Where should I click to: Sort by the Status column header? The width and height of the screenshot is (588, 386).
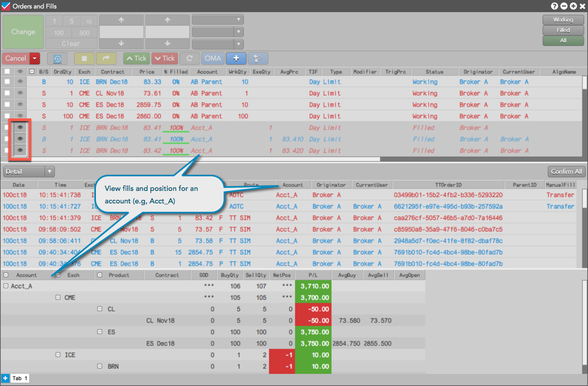click(x=434, y=71)
